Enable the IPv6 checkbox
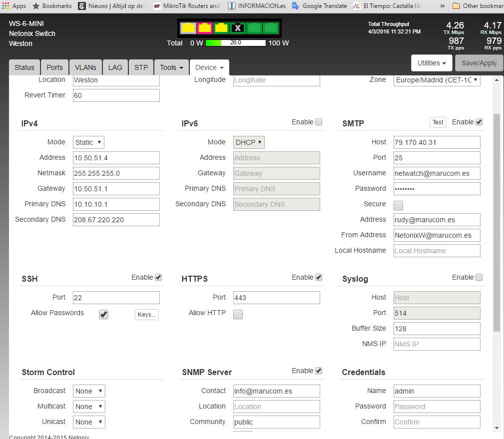The image size is (504, 439). click(319, 122)
